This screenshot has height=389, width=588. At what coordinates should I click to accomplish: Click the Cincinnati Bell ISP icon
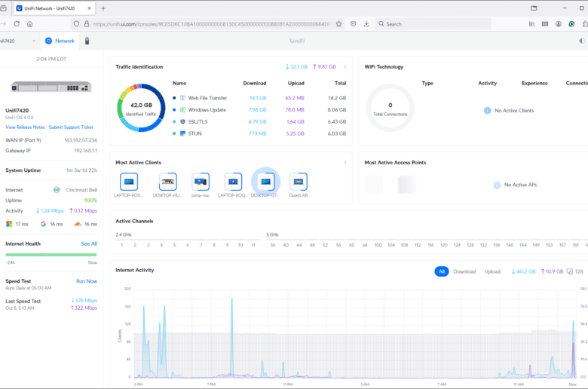click(57, 190)
